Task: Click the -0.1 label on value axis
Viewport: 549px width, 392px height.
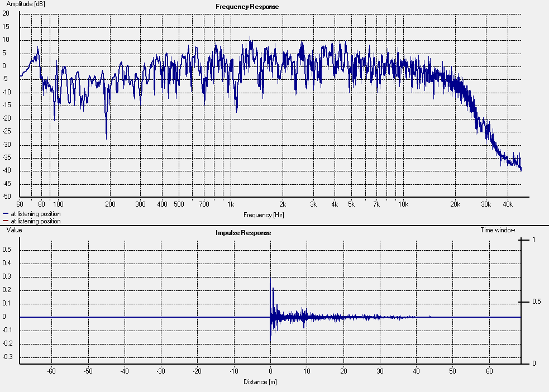Action: [x=7, y=330]
